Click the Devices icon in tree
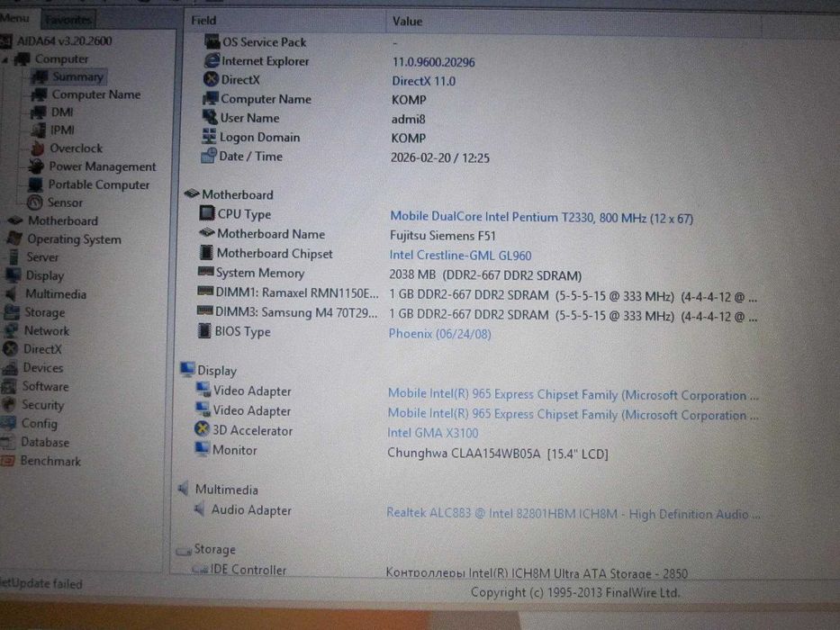840x630 pixels. tap(10, 368)
